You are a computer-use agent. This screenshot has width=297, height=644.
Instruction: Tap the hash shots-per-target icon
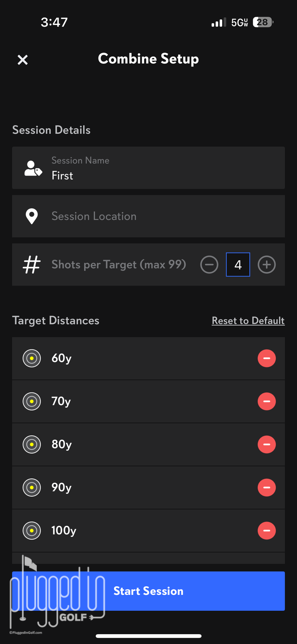32,265
